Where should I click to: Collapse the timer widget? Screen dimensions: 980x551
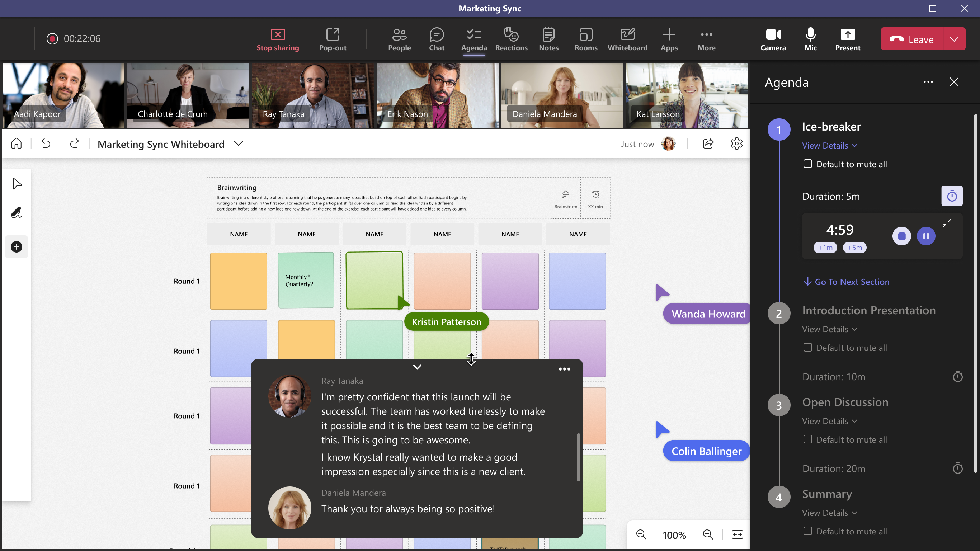pos(947,223)
